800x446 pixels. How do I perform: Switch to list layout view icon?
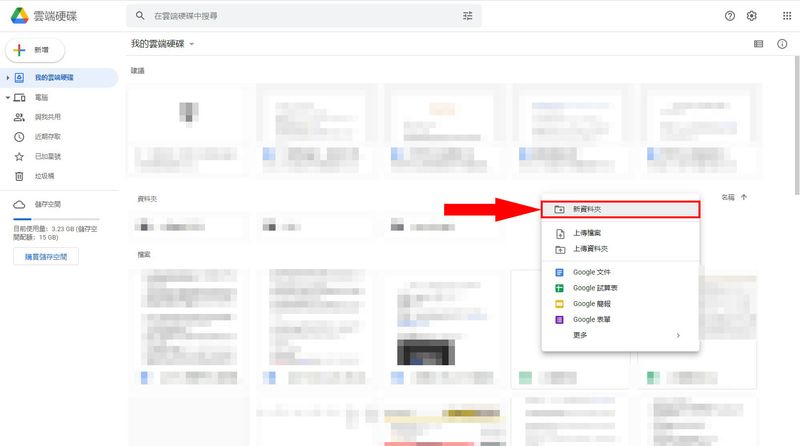(x=758, y=44)
